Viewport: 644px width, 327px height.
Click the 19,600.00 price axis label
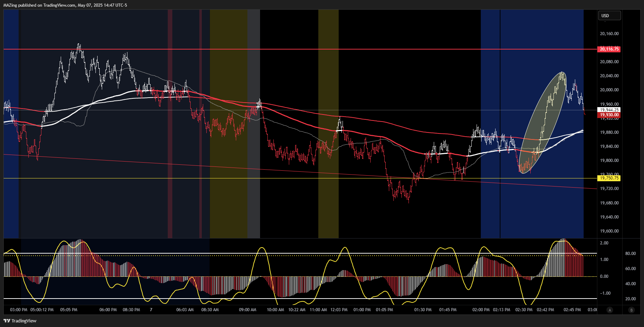[x=609, y=231]
